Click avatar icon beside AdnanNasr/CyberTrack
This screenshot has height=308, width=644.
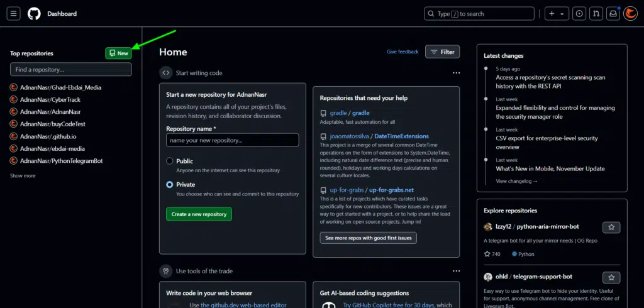tap(13, 100)
